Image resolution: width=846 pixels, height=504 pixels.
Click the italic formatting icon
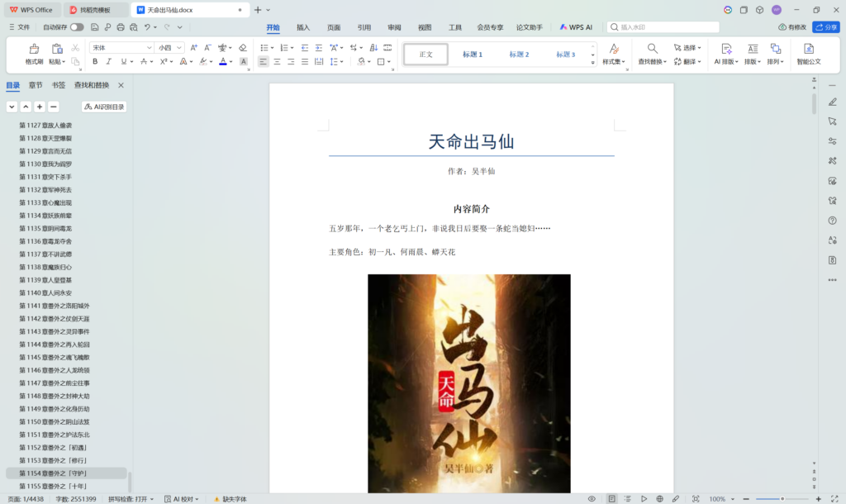tap(108, 62)
